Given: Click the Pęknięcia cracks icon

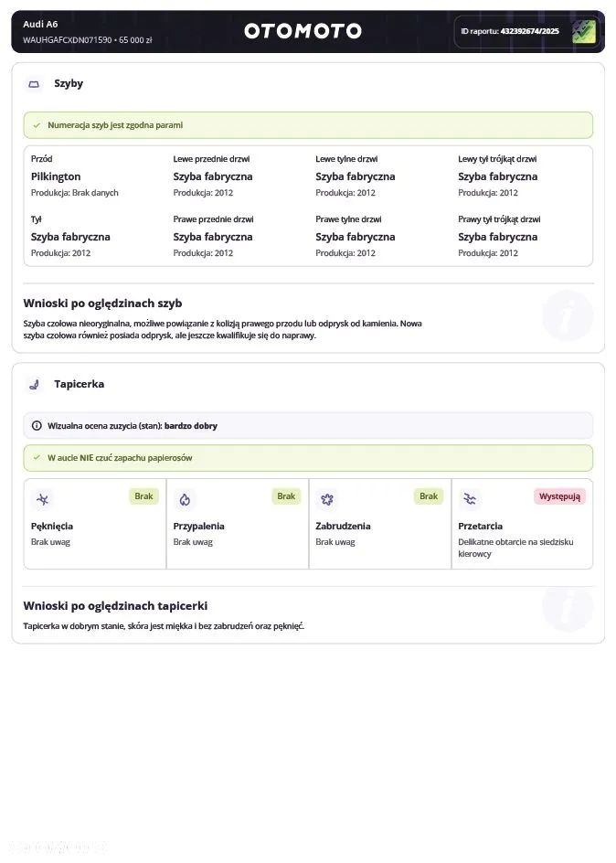Looking at the screenshot, I should coord(41,499).
